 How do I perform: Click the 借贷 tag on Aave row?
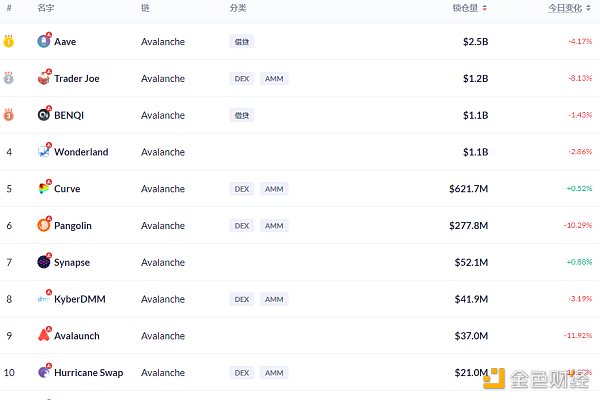pos(241,42)
